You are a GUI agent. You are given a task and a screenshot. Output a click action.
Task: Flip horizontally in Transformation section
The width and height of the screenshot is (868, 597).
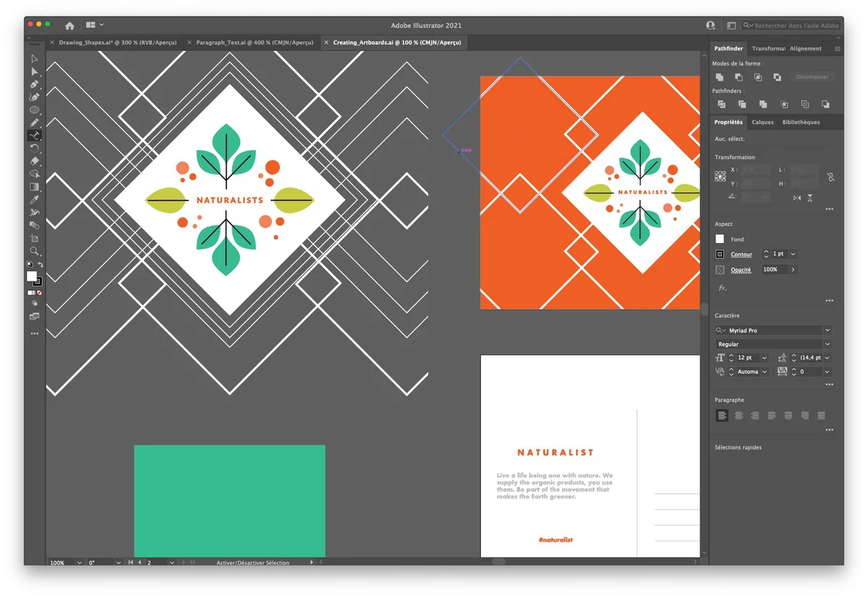click(x=796, y=198)
